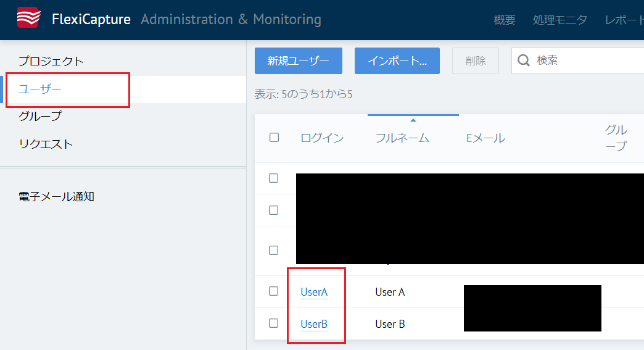Click the FlexiCapture logo icon

click(x=29, y=18)
